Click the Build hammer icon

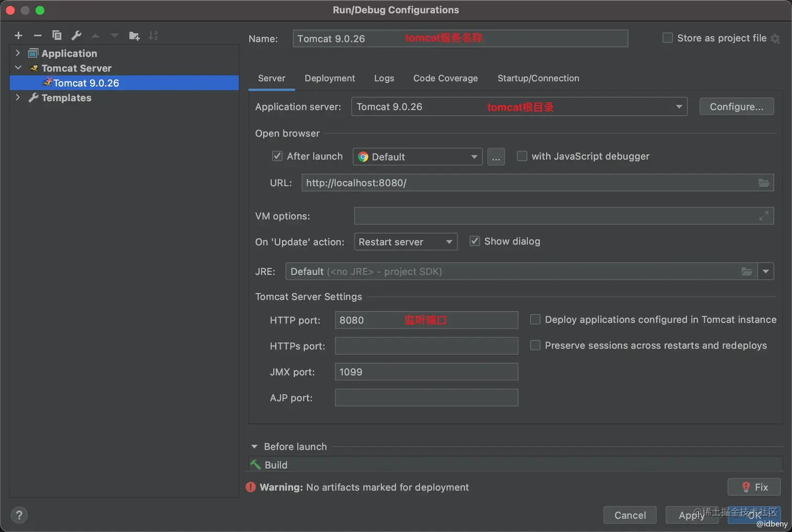(256, 464)
